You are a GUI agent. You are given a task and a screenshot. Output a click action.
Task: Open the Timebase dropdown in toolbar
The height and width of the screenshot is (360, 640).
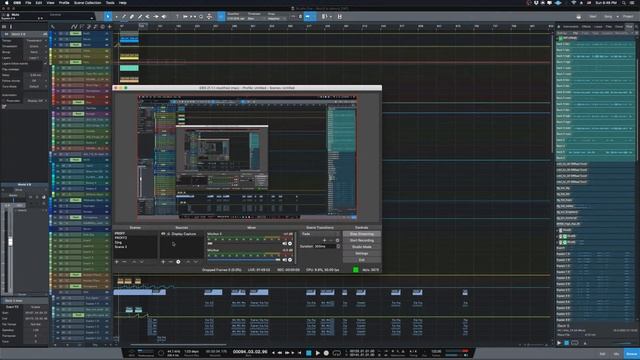(x=255, y=18)
